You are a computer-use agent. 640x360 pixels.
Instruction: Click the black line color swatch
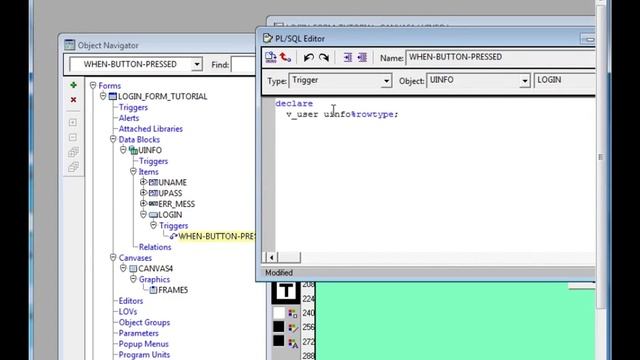(278, 327)
